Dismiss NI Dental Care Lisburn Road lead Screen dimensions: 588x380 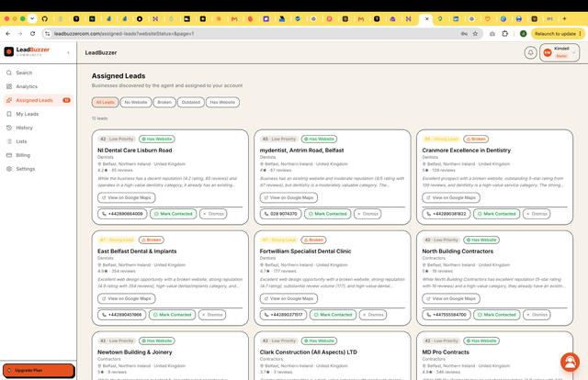(213, 214)
